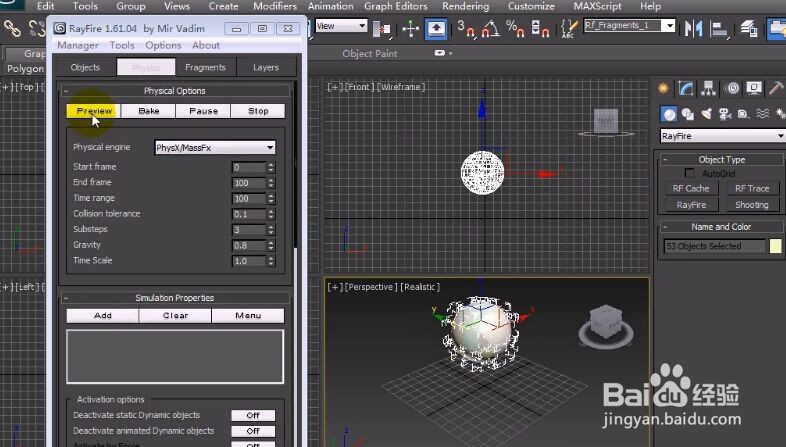Click the Front viewport Wireframe label
Image resolution: width=786 pixels, height=447 pixels.
click(401, 87)
